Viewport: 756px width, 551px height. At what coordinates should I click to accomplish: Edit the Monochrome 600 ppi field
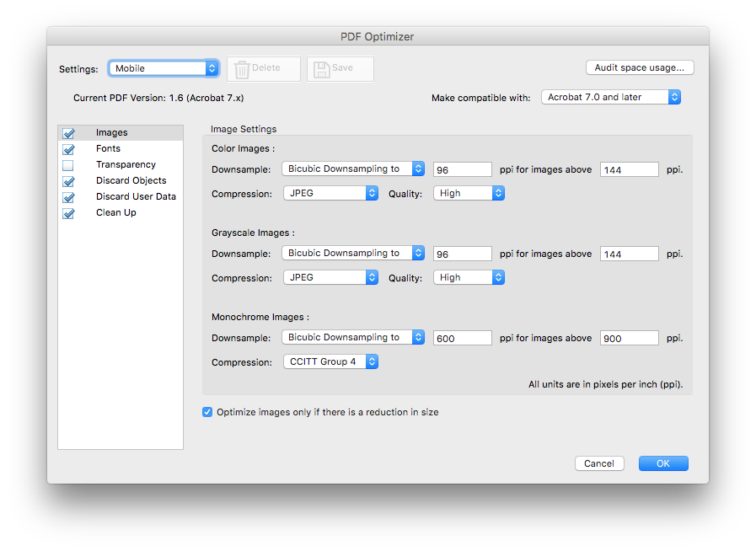(x=462, y=337)
